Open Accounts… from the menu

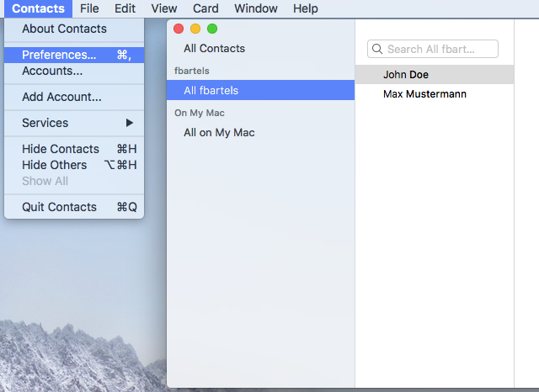(74, 71)
